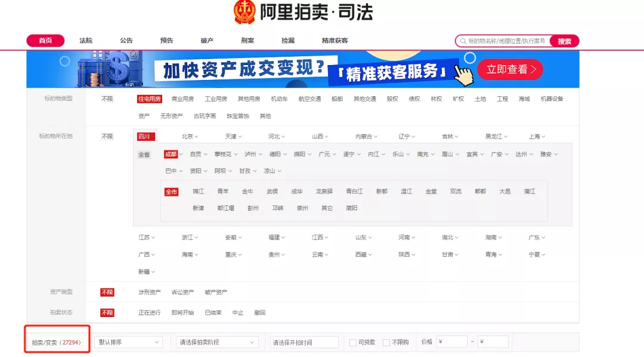Switch to the 预告 nav item
Viewport: 644px width, 357px height.
[x=167, y=41]
